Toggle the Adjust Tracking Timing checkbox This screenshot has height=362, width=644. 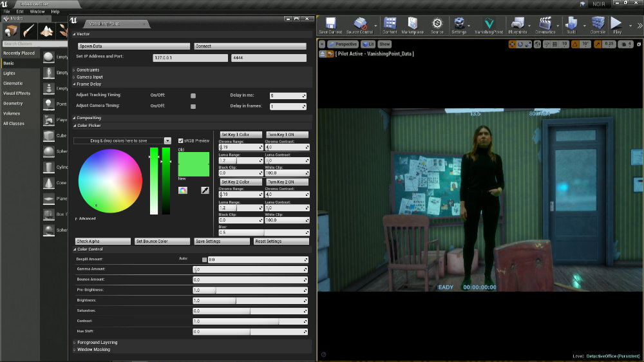pos(193,95)
